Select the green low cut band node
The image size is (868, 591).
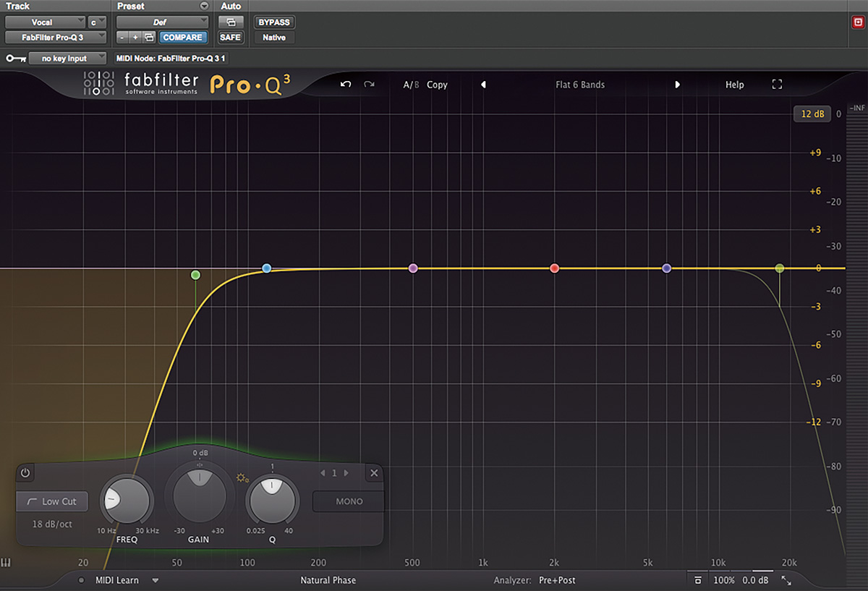click(x=195, y=275)
